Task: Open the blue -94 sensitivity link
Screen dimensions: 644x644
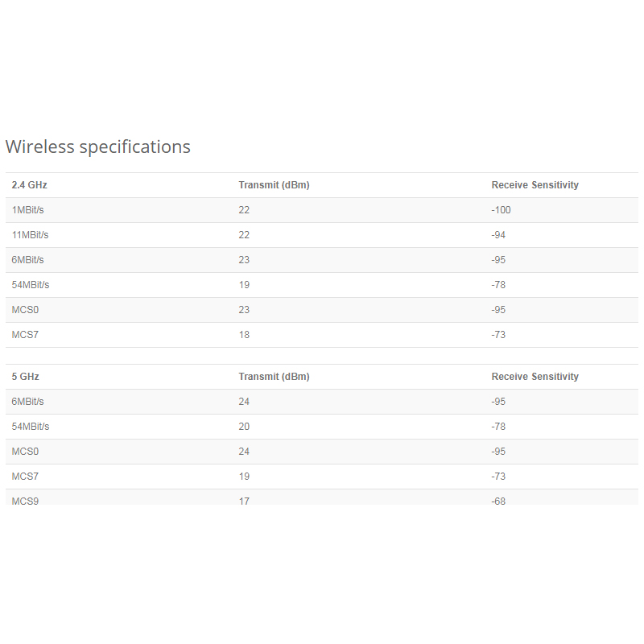Action: (499, 235)
